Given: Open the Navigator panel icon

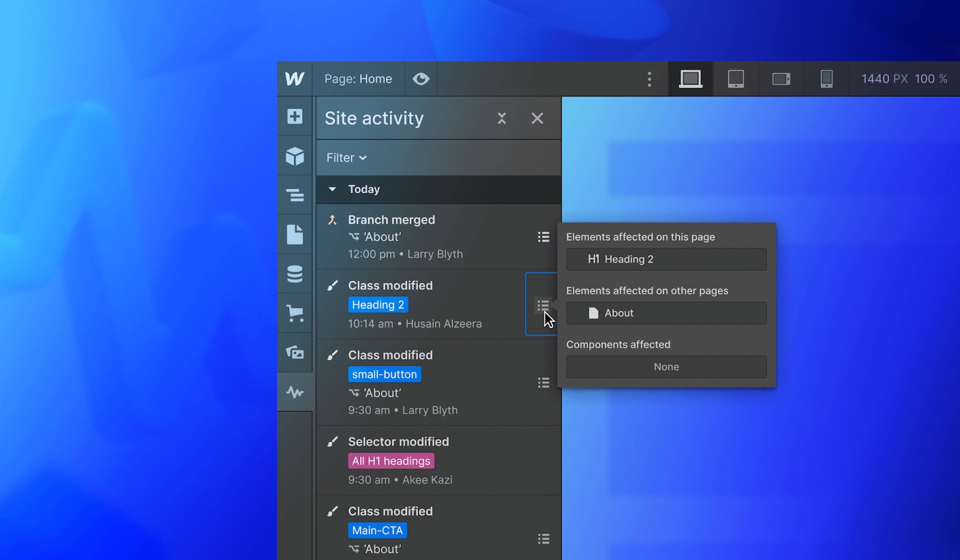Looking at the screenshot, I should tap(295, 195).
